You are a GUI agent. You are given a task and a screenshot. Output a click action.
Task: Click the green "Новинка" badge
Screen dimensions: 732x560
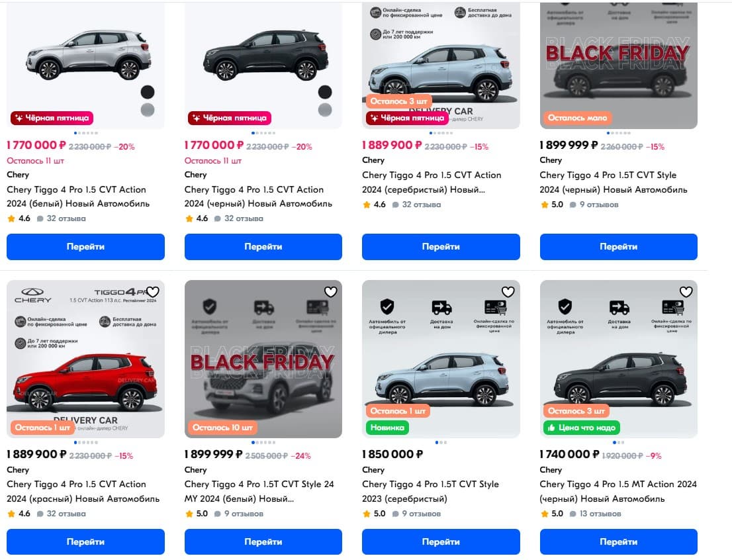click(387, 428)
